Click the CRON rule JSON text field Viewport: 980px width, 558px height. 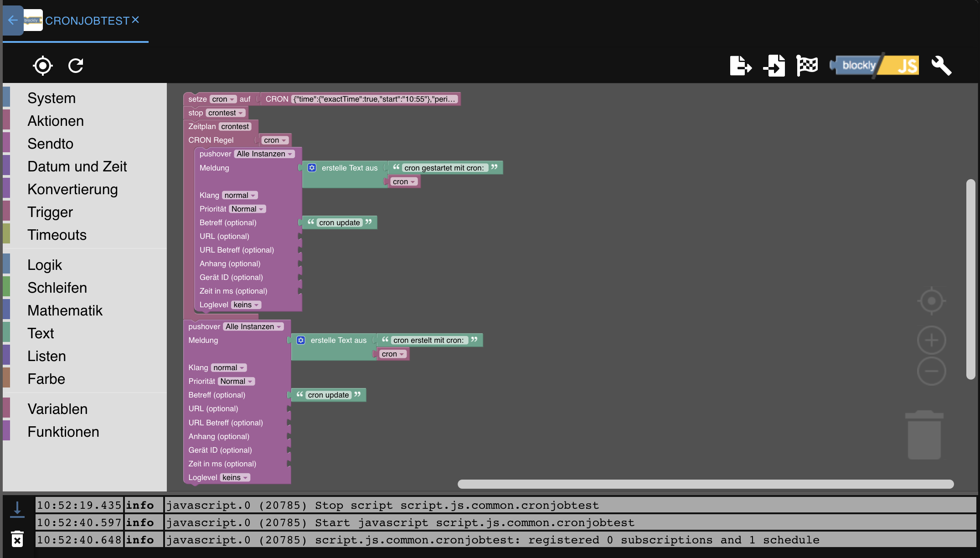[x=375, y=99]
